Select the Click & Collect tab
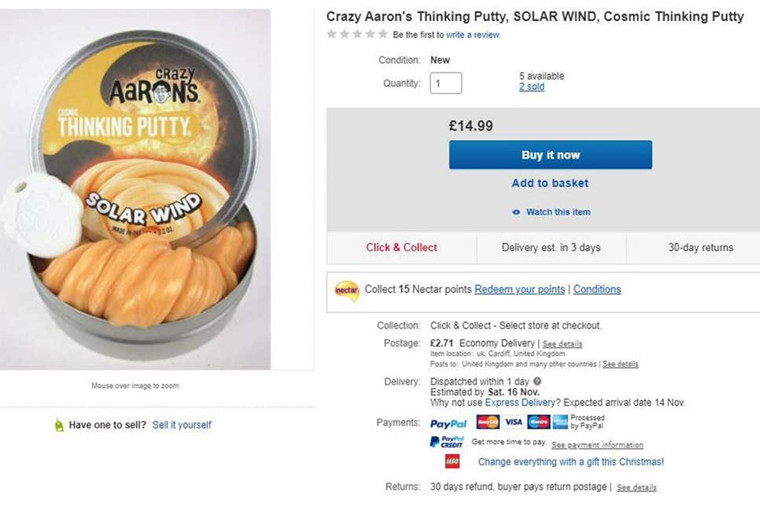 [x=401, y=248]
